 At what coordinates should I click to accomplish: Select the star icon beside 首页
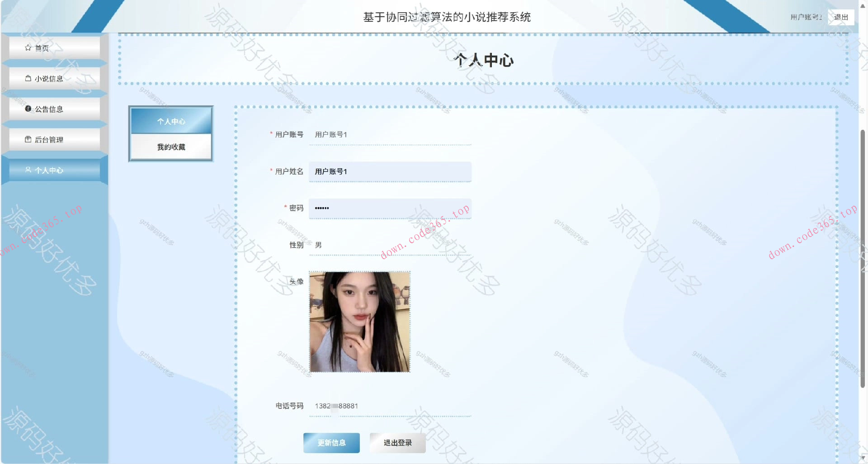(x=27, y=47)
